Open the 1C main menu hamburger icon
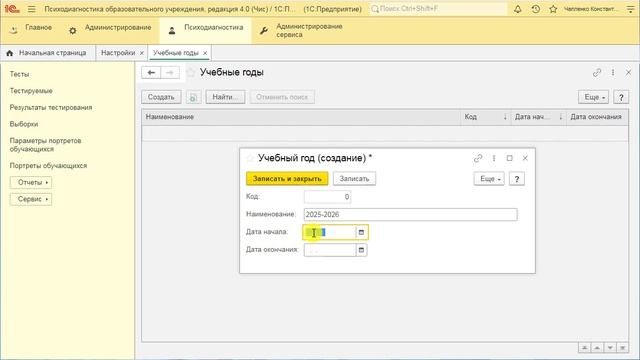Image resolution: width=640 pixels, height=360 pixels. (31, 9)
